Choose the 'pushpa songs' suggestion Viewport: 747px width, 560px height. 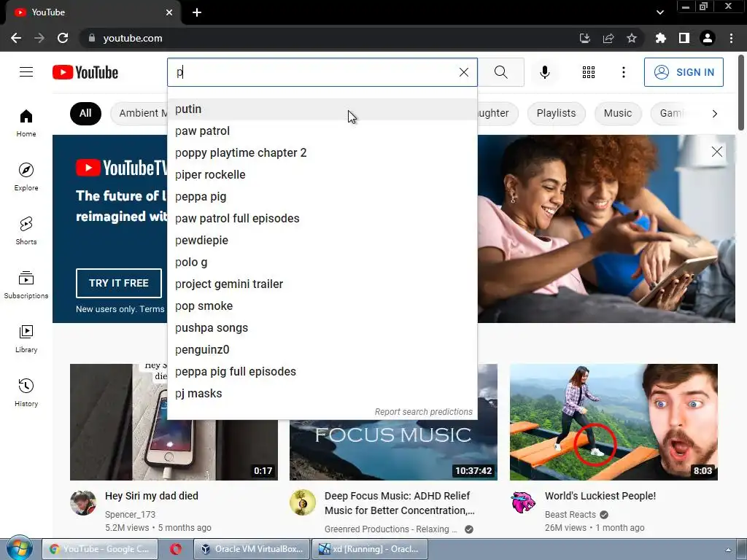[322, 328]
